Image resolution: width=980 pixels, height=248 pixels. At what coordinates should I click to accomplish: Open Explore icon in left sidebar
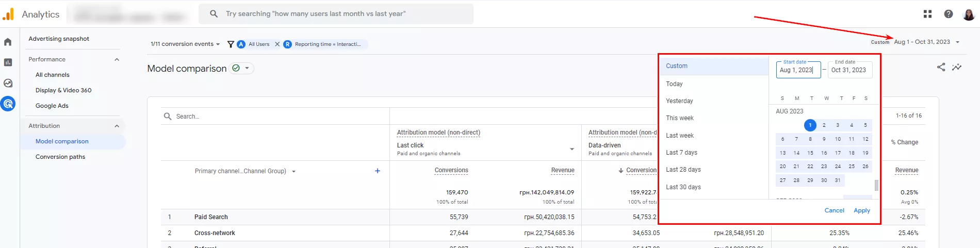pos(8,83)
